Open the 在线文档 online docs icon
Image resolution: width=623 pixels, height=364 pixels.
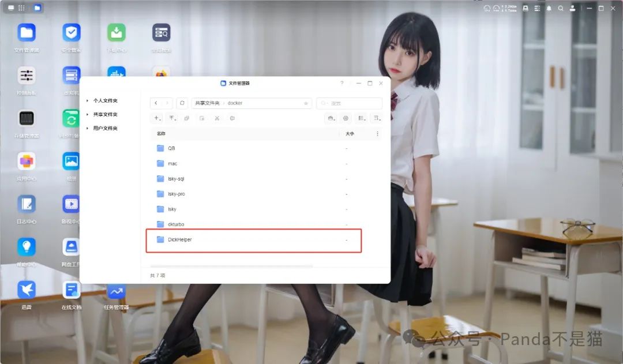72,290
